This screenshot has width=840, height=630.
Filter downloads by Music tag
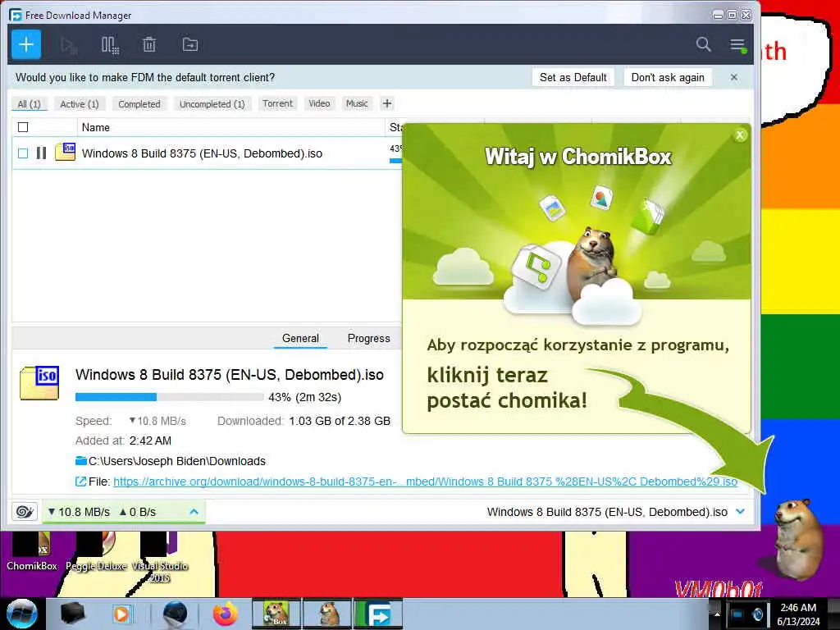pyautogui.click(x=357, y=103)
